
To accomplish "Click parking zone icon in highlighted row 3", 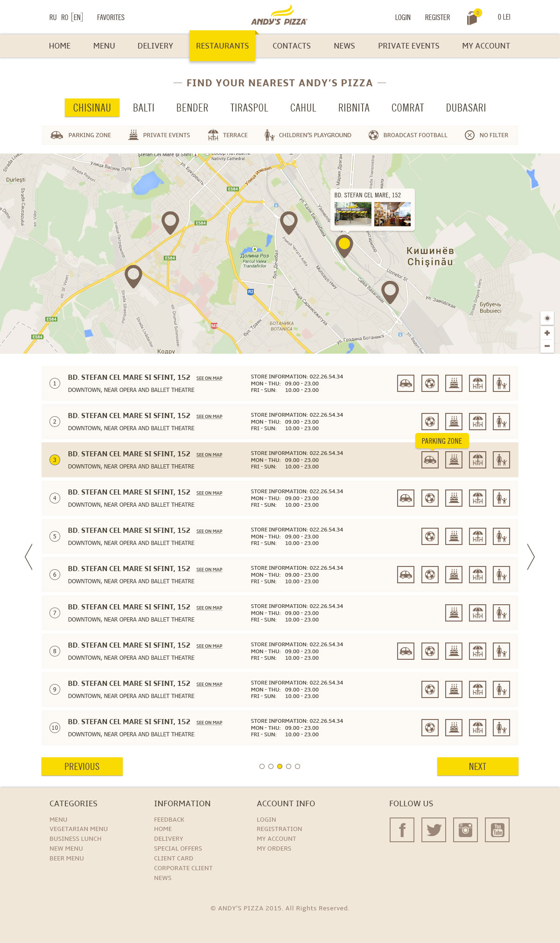I will [x=430, y=460].
